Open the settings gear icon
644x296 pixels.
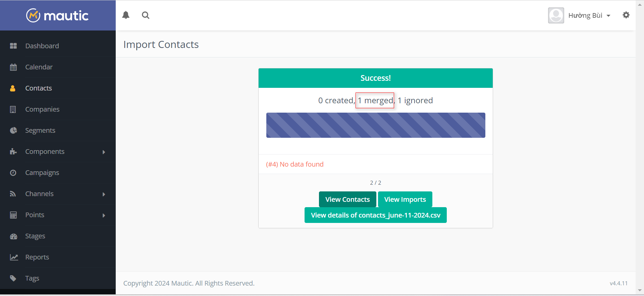click(626, 15)
